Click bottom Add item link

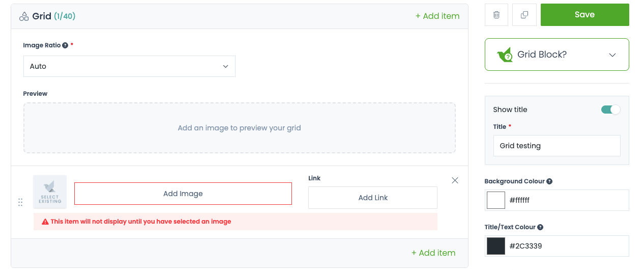click(x=433, y=253)
